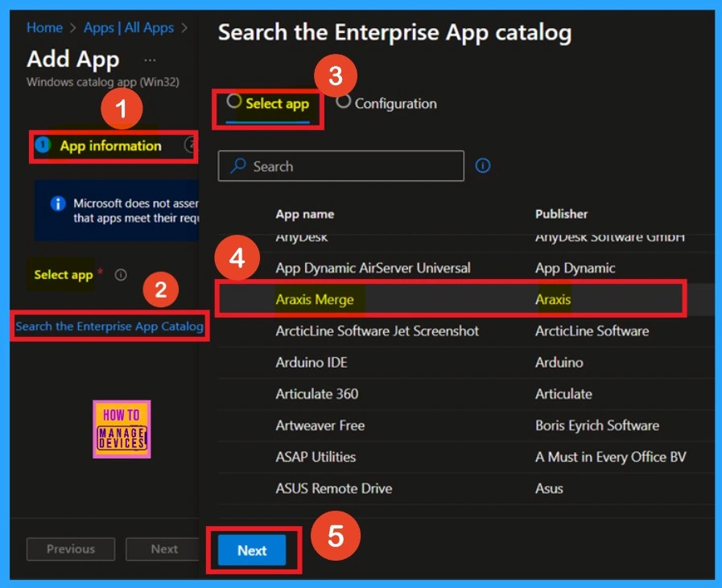Switch to the Select app tab

[x=267, y=104]
